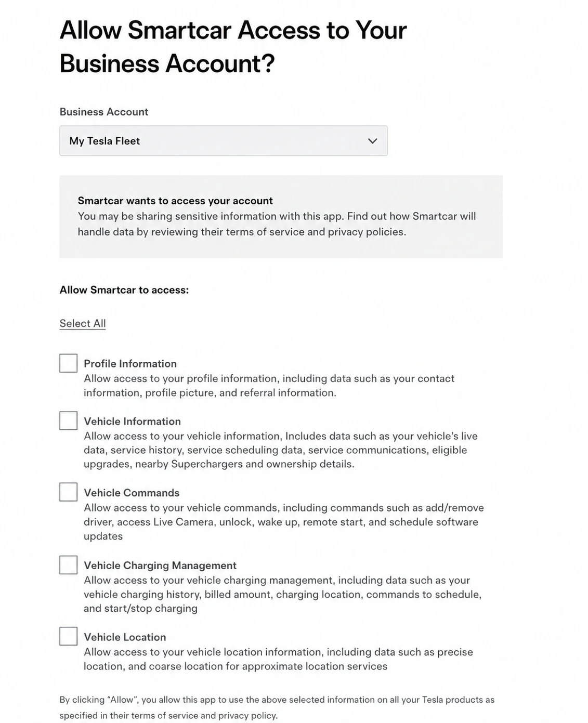Open the My Tesla Fleet combo box

pyautogui.click(x=224, y=141)
